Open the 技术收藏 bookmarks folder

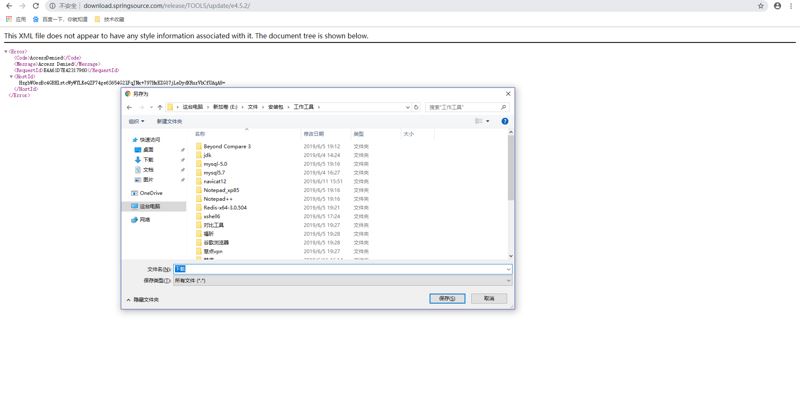[109, 19]
